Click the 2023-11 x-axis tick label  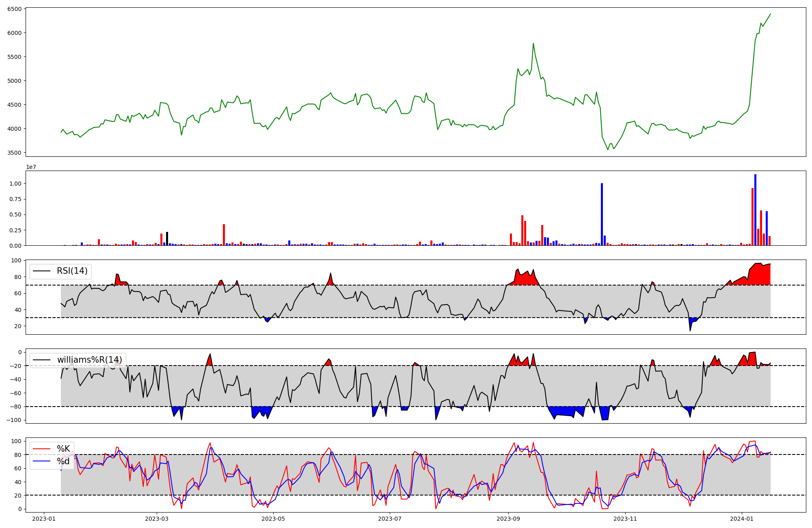click(x=625, y=519)
